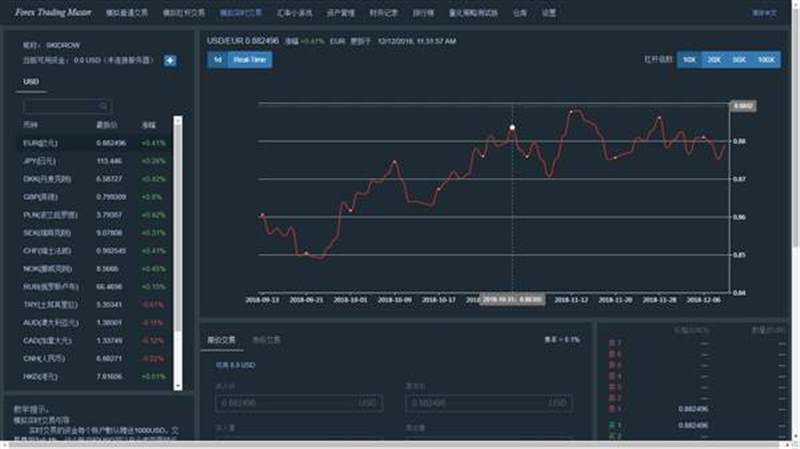
Task: Choose the 100X leverage option
Action: coord(766,60)
